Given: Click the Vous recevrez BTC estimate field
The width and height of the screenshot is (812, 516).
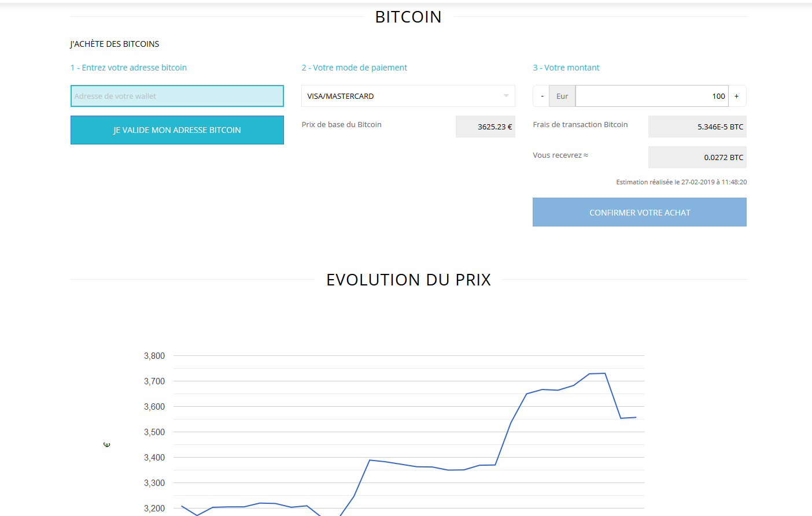Looking at the screenshot, I should pos(697,157).
